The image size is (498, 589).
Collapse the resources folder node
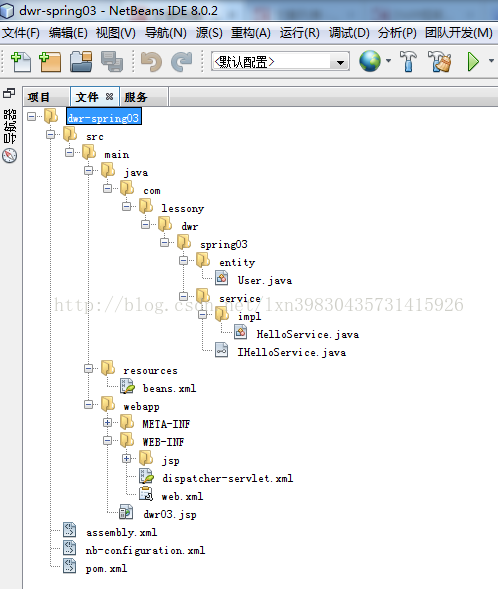tap(88, 369)
